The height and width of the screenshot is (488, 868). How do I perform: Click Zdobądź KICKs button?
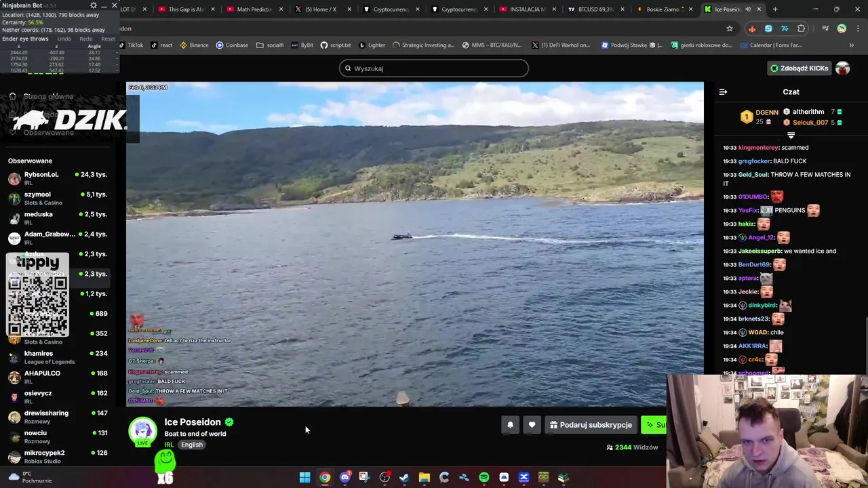799,68
